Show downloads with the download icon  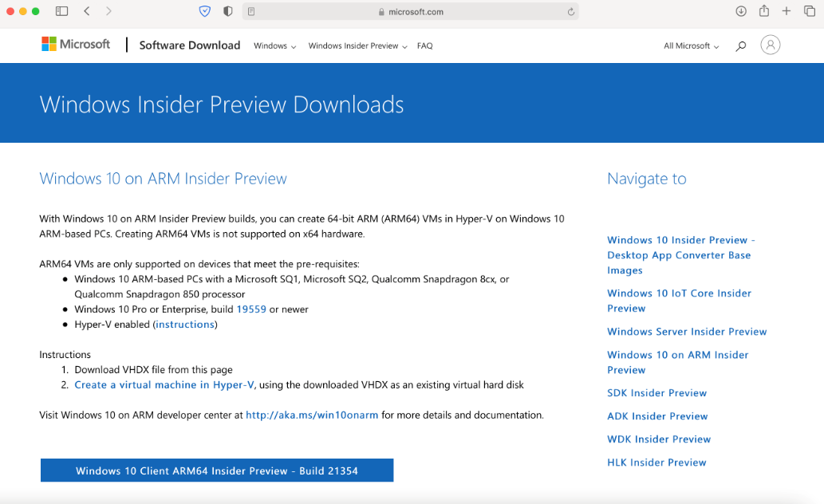tap(741, 11)
